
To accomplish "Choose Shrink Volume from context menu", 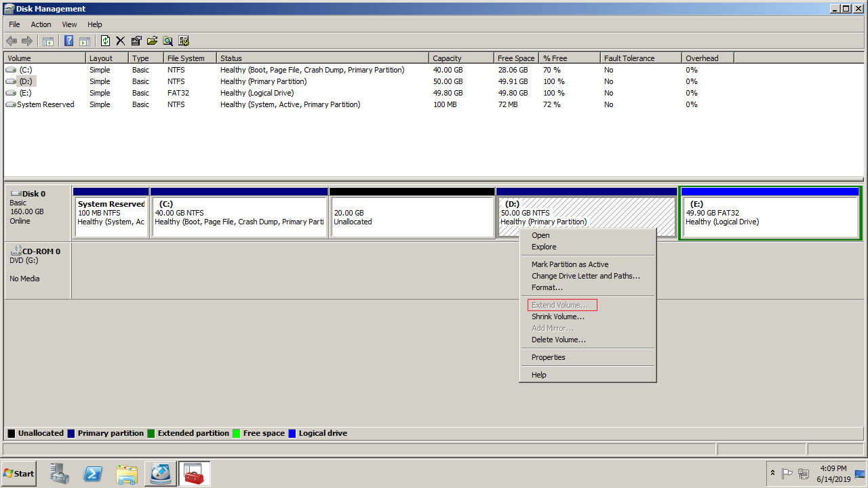I will tap(557, 317).
